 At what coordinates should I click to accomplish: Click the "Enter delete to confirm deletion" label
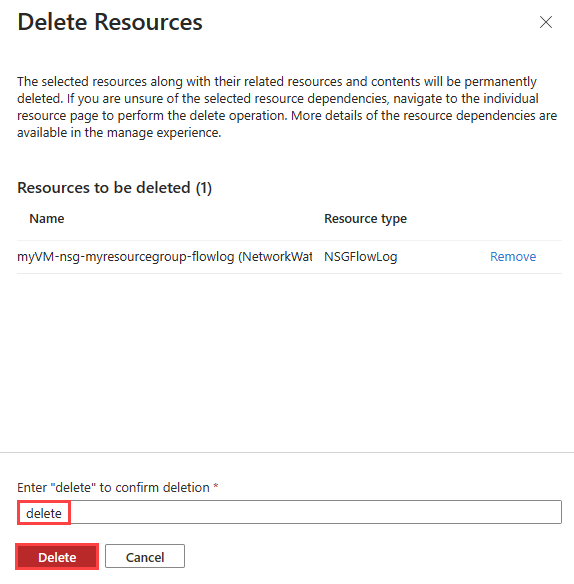113,488
